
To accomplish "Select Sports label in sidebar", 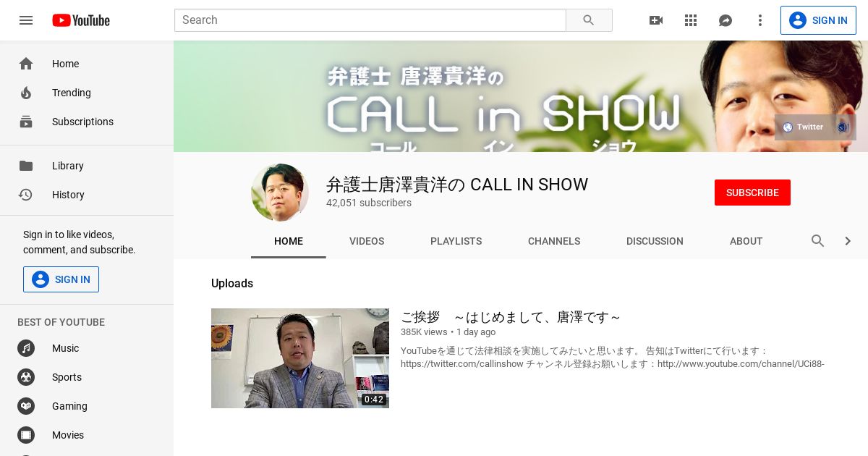I will click(67, 377).
